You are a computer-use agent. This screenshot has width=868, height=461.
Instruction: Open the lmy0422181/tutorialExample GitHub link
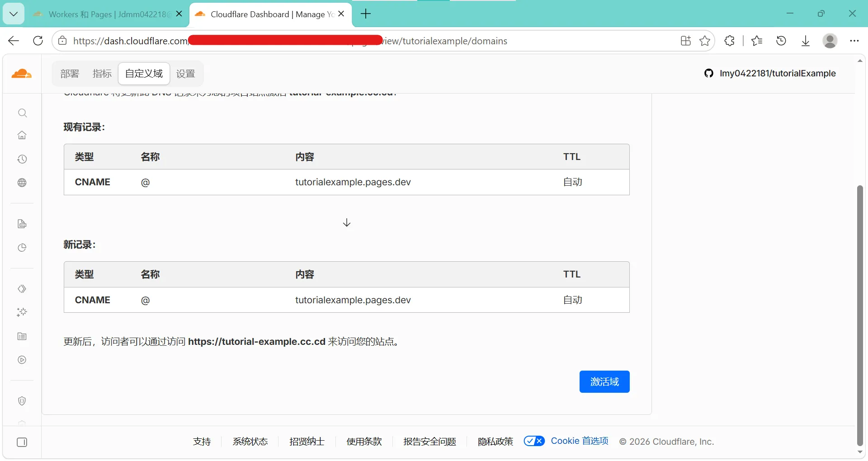pos(770,73)
